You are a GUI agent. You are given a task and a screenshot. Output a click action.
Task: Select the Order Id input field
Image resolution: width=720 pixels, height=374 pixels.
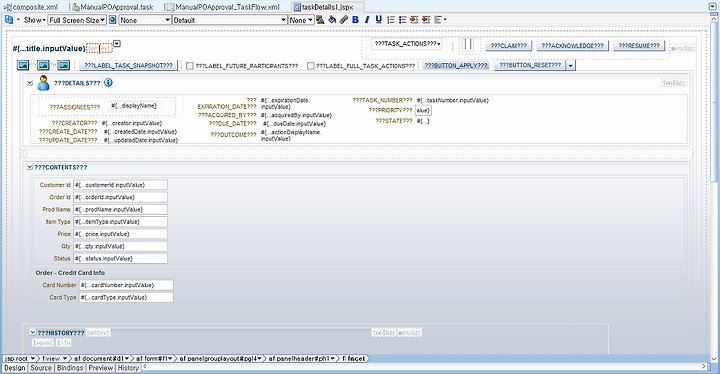click(x=120, y=197)
